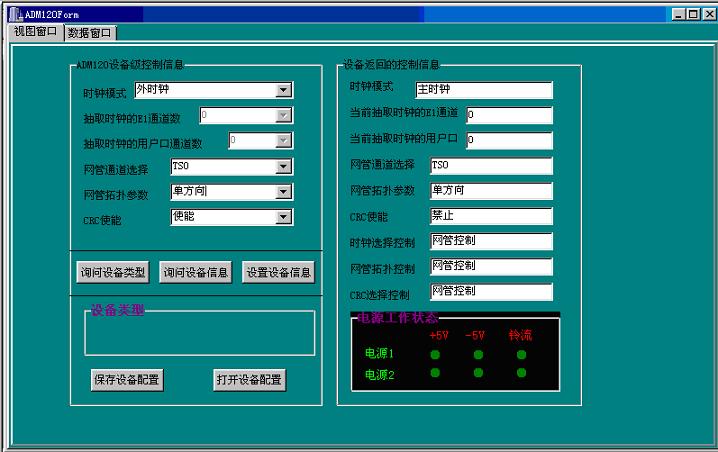The image size is (718, 452).
Task: Switch to the 数据窗口 tab
Action: (90, 33)
